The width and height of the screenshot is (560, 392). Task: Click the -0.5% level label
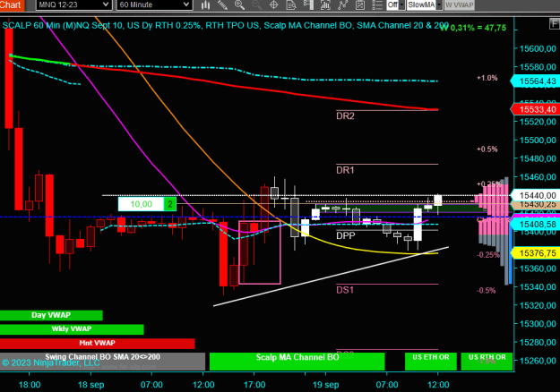click(486, 290)
